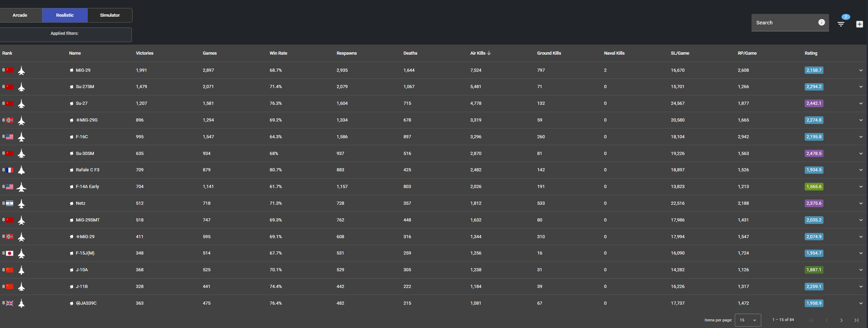Click the 80.7% win rate value
Viewport: 868px width, 328px height.
[276, 170]
